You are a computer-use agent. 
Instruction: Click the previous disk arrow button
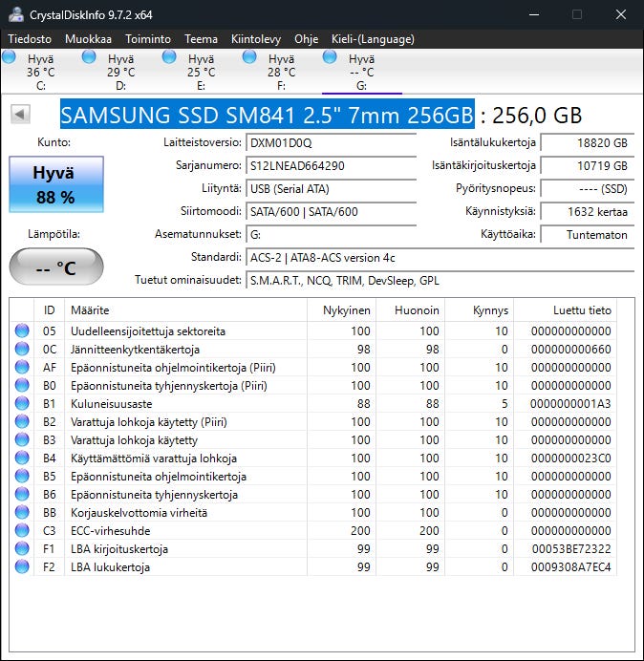20,115
